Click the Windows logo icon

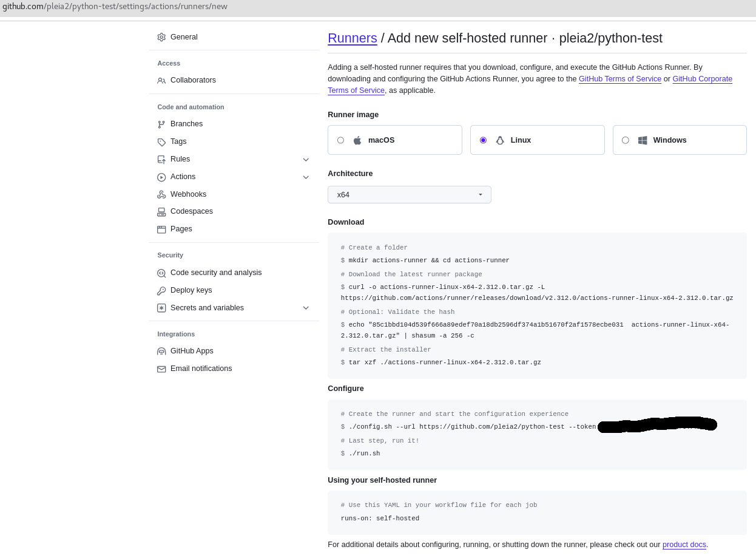(643, 140)
